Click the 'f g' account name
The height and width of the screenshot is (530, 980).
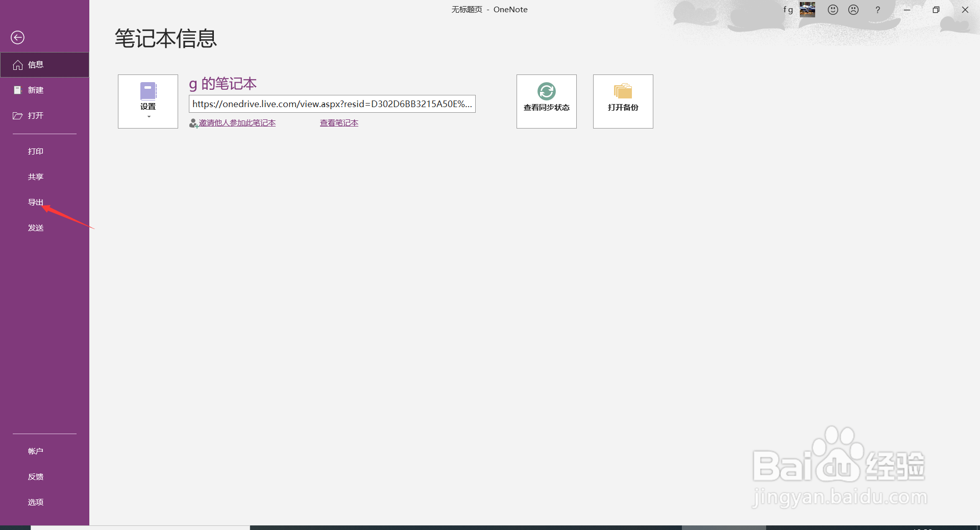[x=788, y=10]
